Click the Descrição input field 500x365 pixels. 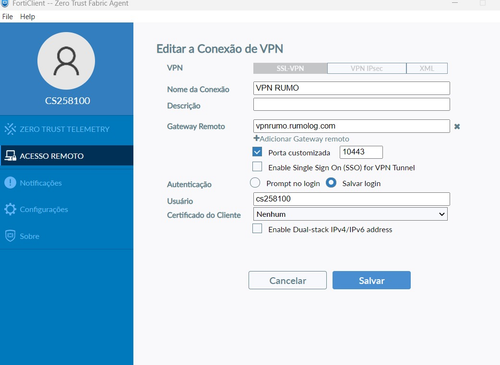coord(351,104)
